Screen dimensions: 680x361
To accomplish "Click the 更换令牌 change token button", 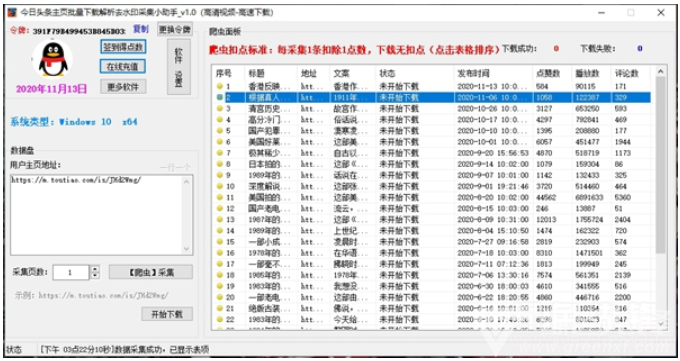I will tap(175, 29).
